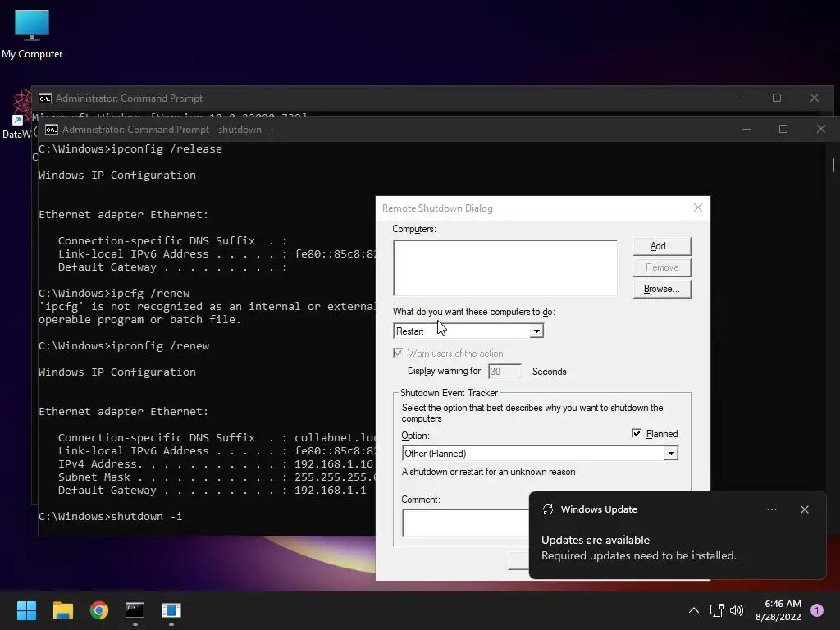Open the My Computer desktop icon
The height and width of the screenshot is (630, 840).
[32, 34]
